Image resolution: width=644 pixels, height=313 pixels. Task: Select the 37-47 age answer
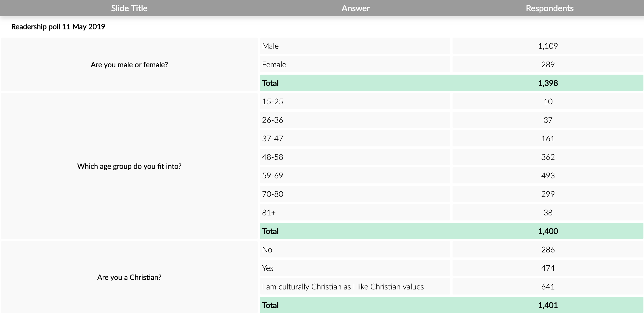[355, 139]
